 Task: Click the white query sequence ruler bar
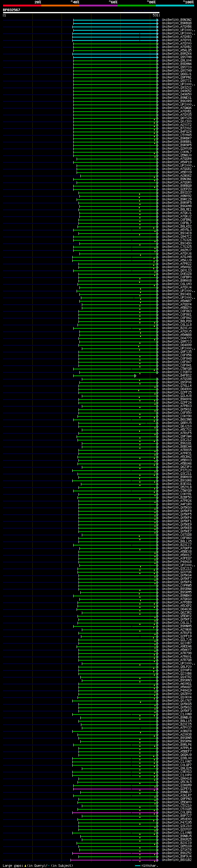[x=81, y=13]
